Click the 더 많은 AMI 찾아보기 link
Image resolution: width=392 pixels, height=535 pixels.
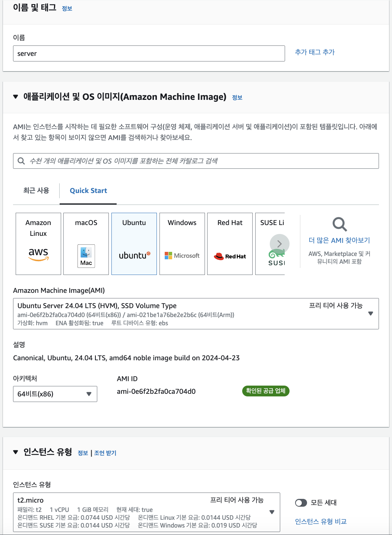pos(339,240)
